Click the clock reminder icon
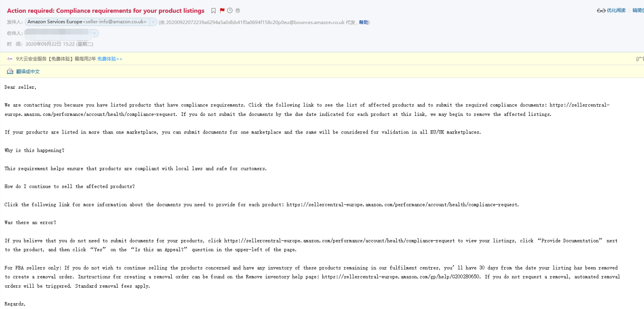 [x=230, y=11]
